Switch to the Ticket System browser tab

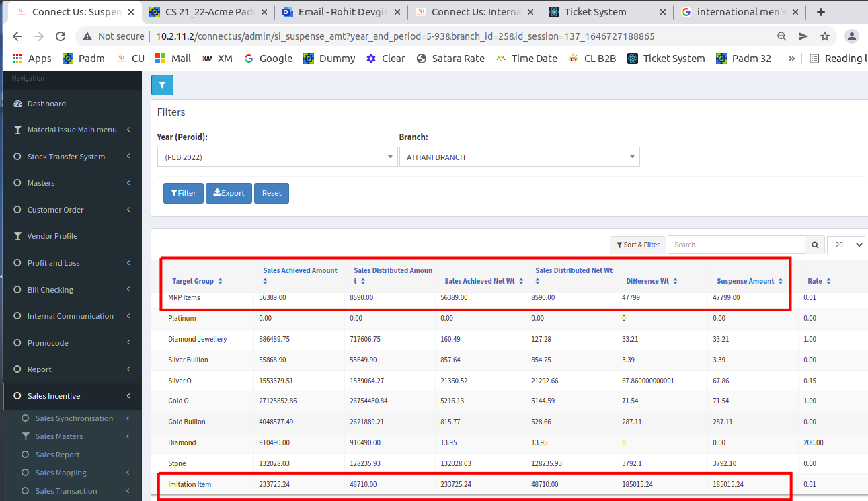coord(608,12)
